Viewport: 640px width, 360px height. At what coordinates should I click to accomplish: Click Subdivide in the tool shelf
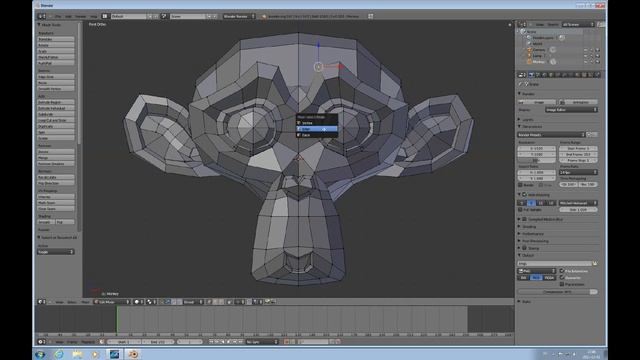pyautogui.click(x=56, y=114)
